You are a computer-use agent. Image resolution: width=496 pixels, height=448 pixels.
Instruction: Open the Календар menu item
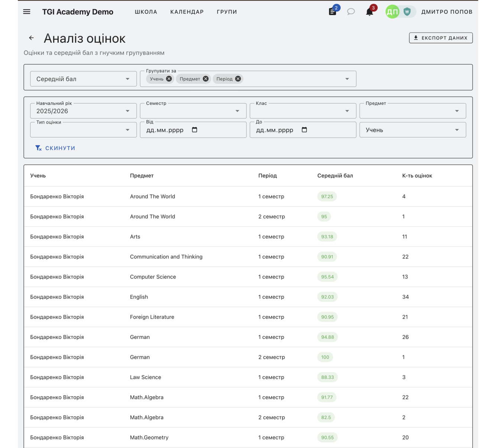pos(187,12)
